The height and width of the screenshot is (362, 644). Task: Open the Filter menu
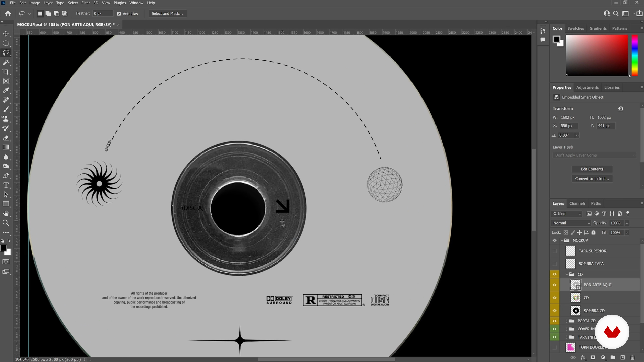pyautogui.click(x=86, y=3)
